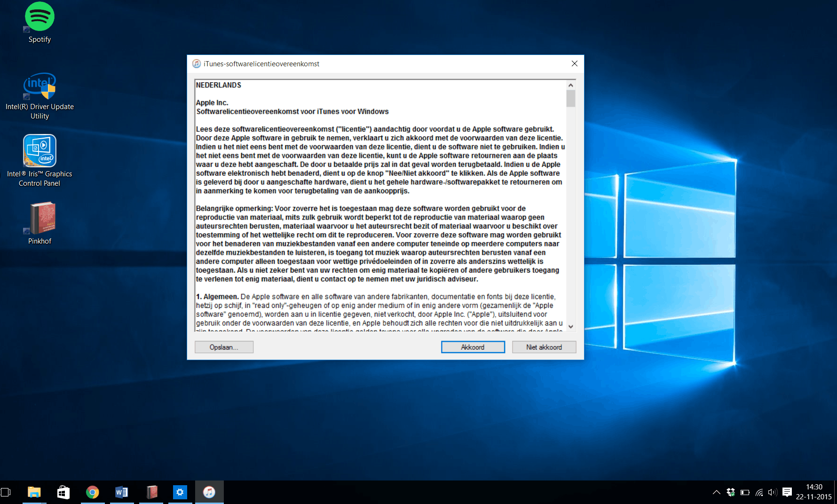Switch to Microsoft Word on the taskbar

[x=122, y=492]
